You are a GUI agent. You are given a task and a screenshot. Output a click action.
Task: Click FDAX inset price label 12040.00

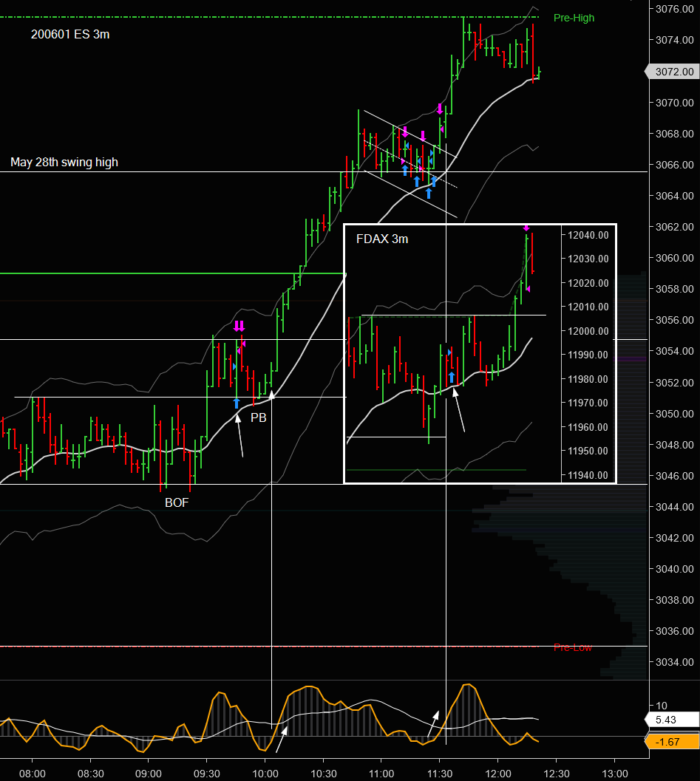click(x=588, y=235)
